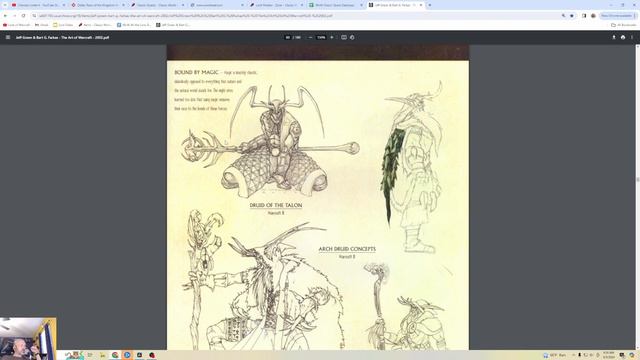Open the Lore of Warcraft bookmark
The image size is (640, 360).
(17, 25)
